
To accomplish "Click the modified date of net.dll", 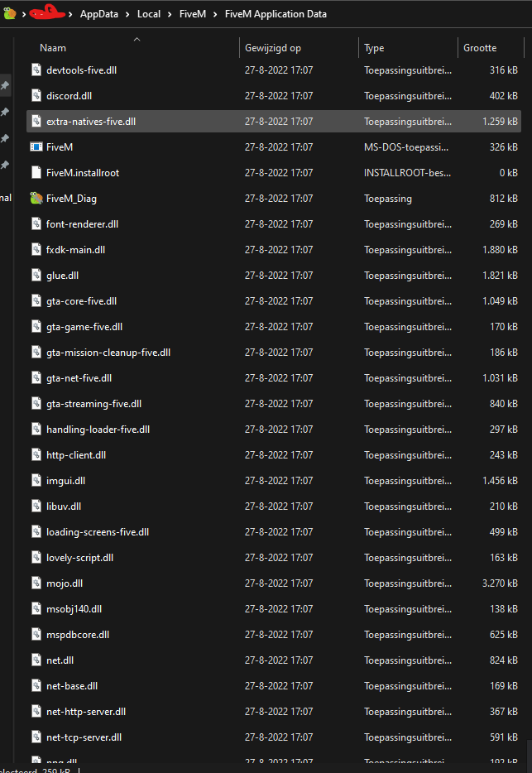I will pyautogui.click(x=279, y=660).
